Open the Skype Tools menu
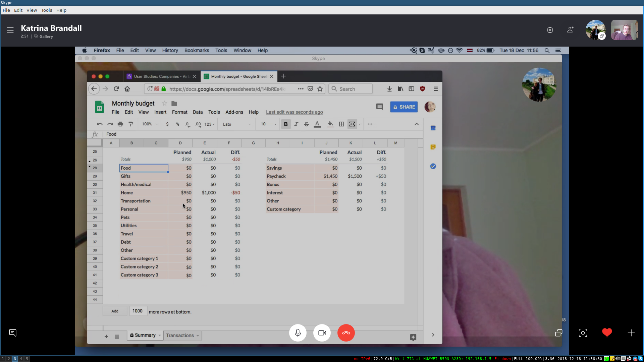 coord(47,10)
